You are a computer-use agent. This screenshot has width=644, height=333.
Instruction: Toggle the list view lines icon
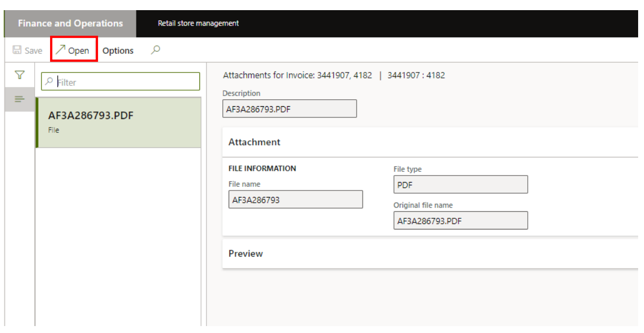(x=20, y=99)
